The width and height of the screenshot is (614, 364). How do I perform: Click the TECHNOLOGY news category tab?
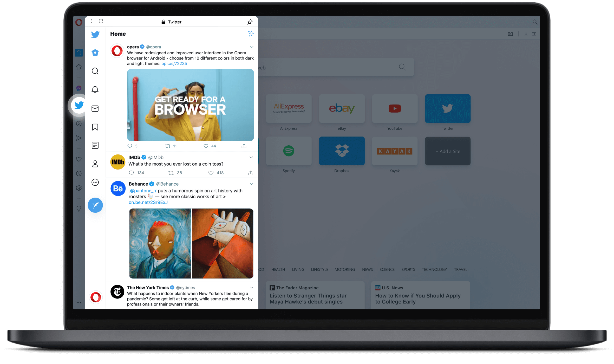(x=433, y=270)
